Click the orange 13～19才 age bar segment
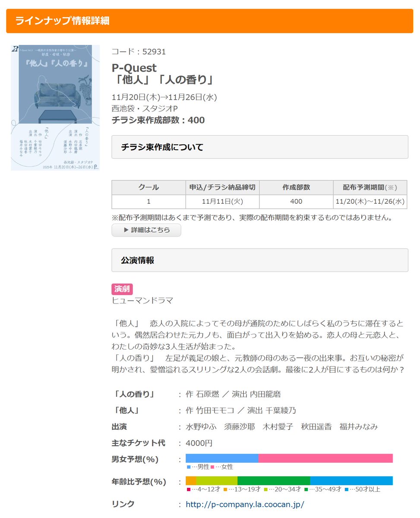This screenshot has width=420, height=518. point(191,480)
